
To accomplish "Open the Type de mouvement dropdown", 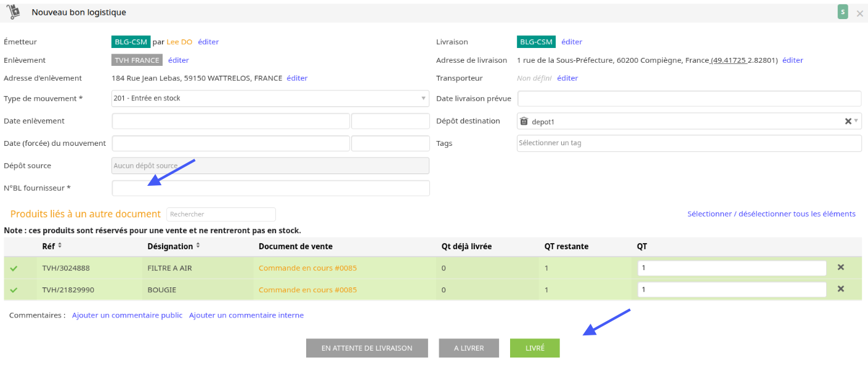I will tap(270, 98).
